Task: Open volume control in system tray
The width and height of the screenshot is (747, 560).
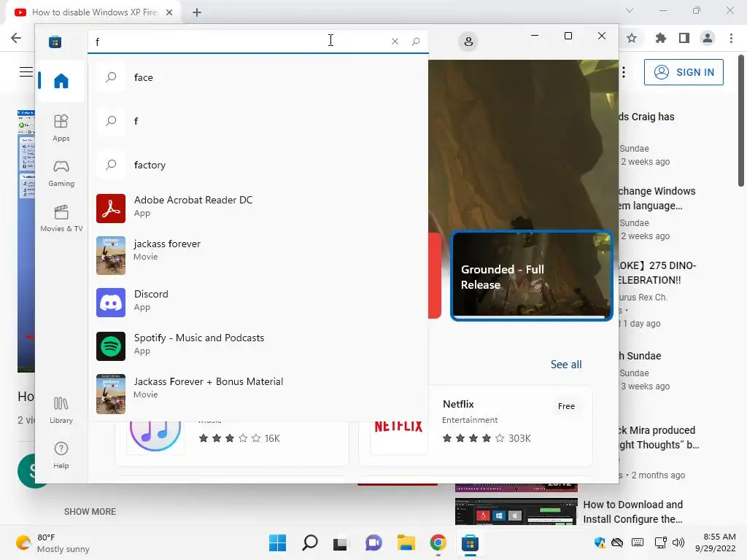Action: pyautogui.click(x=678, y=542)
